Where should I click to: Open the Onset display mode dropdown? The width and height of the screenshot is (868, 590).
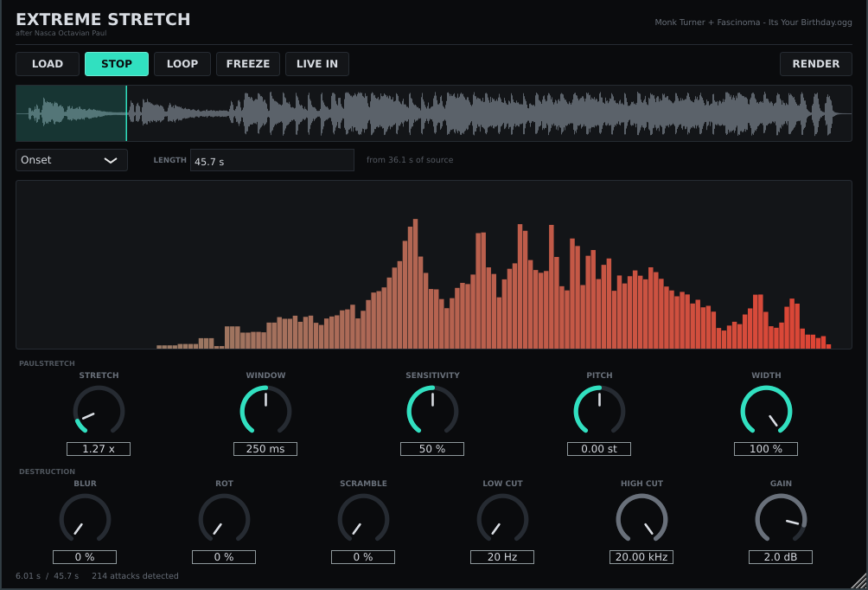click(72, 160)
